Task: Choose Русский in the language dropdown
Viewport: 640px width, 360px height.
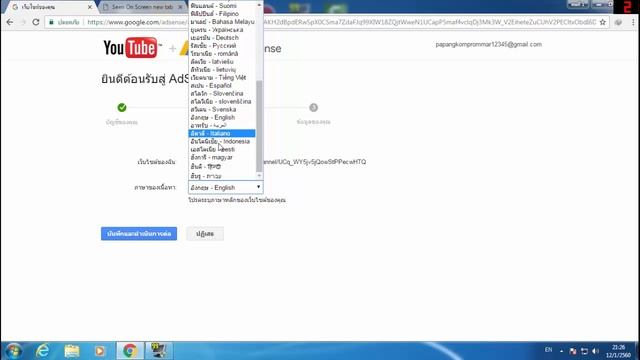Action: click(222, 45)
